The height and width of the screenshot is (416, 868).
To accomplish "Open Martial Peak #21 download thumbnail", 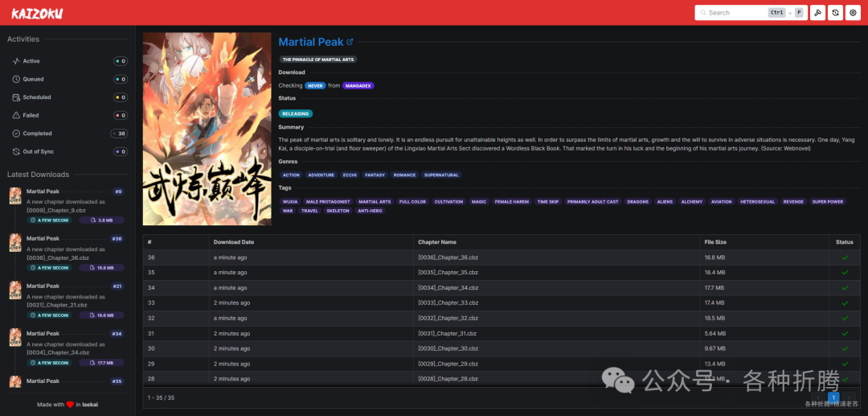I will coord(15,290).
